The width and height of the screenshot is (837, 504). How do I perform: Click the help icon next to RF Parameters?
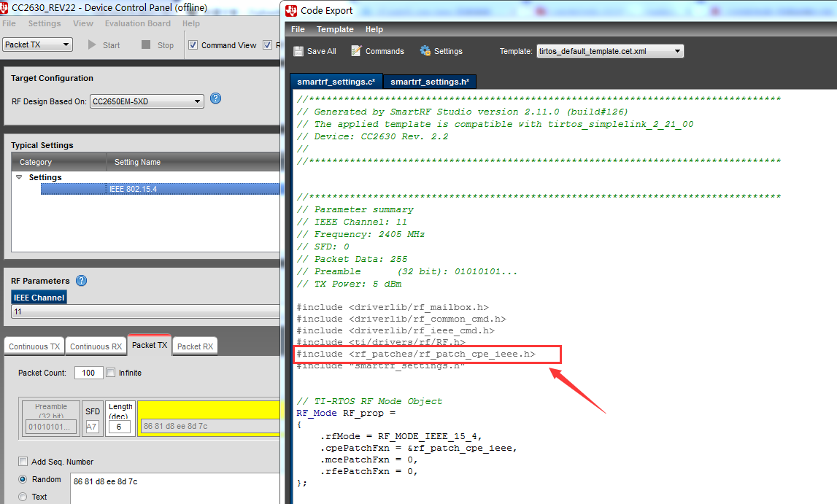coord(81,281)
